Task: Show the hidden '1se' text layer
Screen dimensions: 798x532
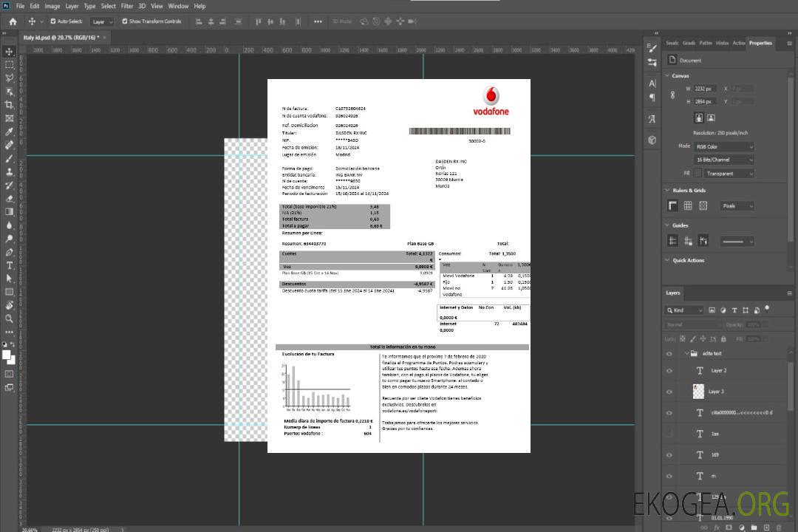Action: [669, 434]
